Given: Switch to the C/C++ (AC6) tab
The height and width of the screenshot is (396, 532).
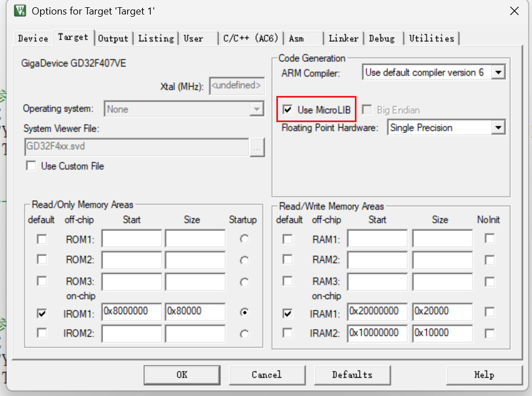Looking at the screenshot, I should pos(250,38).
